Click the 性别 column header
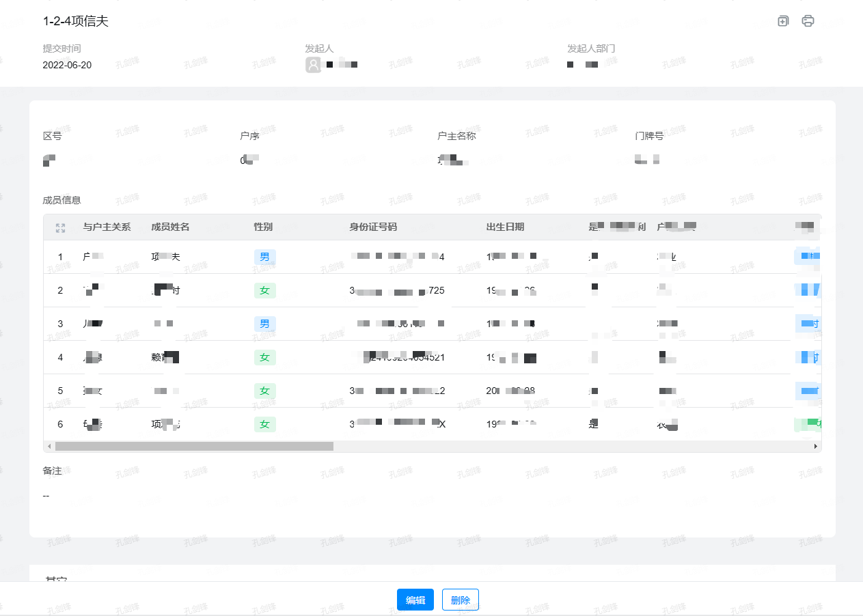 (x=263, y=227)
